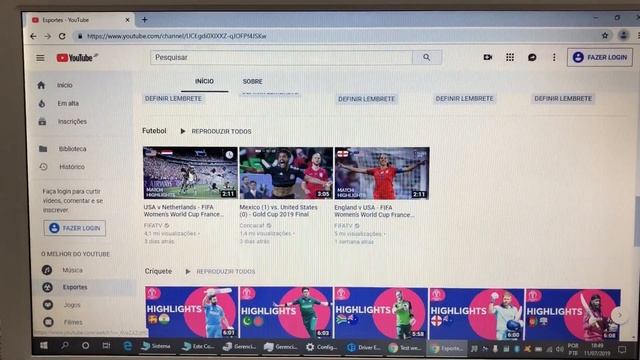Open India cricket highlights thumbnail 6:01
The width and height of the screenshot is (640, 360).
[191, 312]
